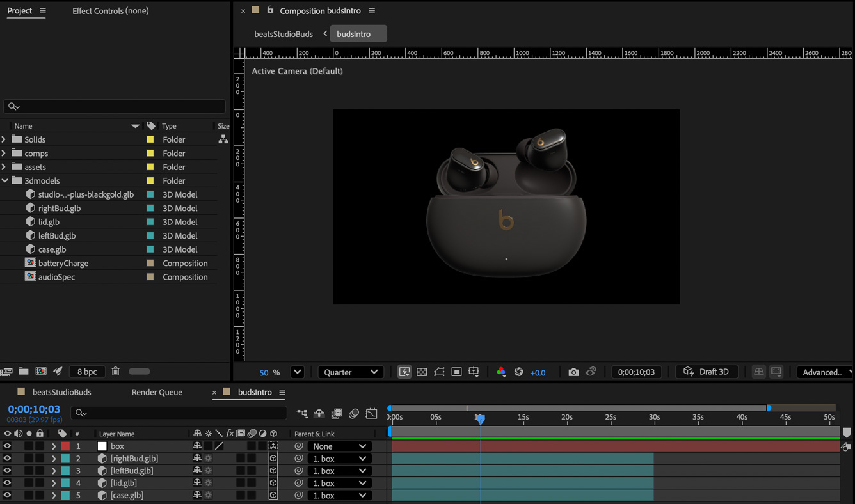Click the Project panel search field

coord(115,106)
